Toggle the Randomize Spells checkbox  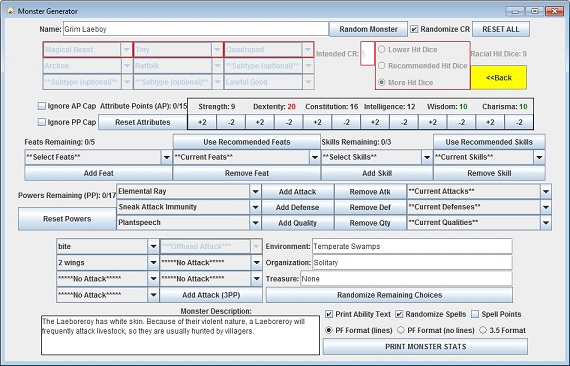click(x=399, y=314)
